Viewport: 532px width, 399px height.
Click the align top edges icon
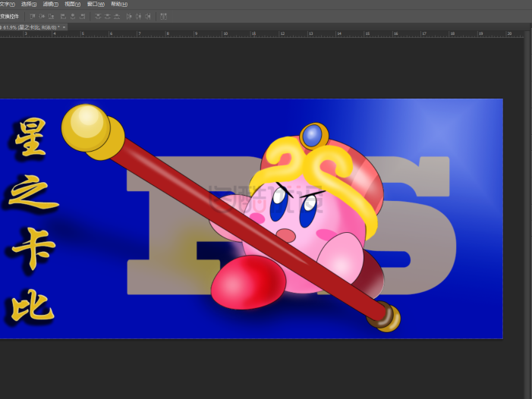point(33,16)
